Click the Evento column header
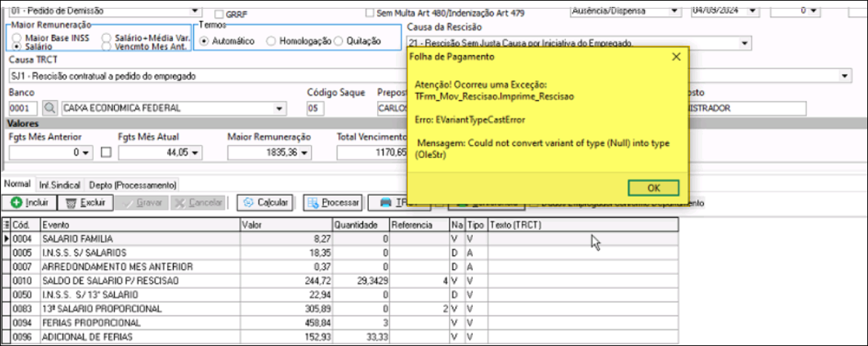Viewport: 868px width, 346px height. tap(140, 225)
